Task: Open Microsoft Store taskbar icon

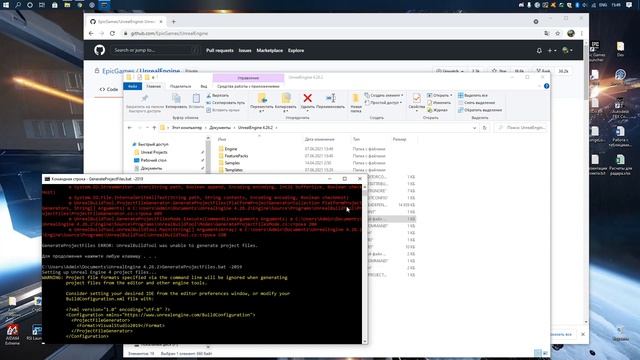Action: (x=54, y=5)
